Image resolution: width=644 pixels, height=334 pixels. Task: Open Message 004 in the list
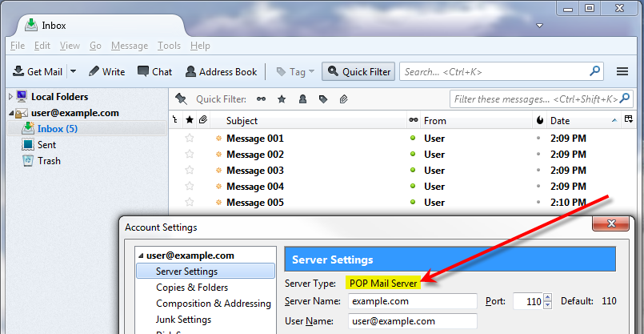255,187
